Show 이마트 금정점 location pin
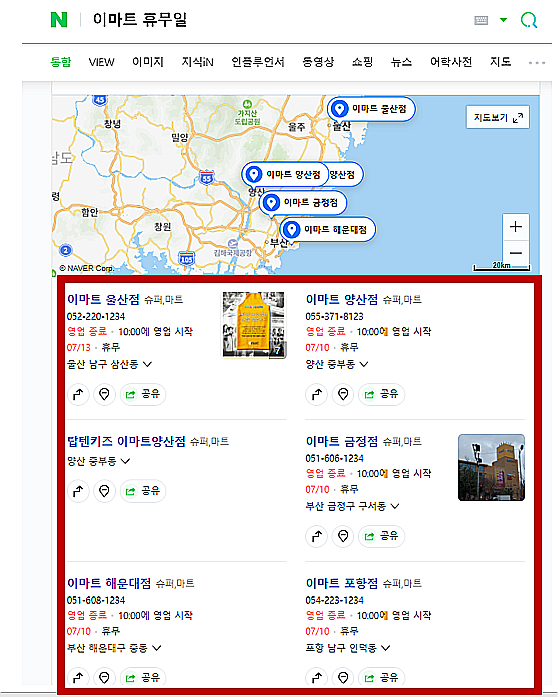Viewport: 558px width, 697px height. (x=343, y=536)
